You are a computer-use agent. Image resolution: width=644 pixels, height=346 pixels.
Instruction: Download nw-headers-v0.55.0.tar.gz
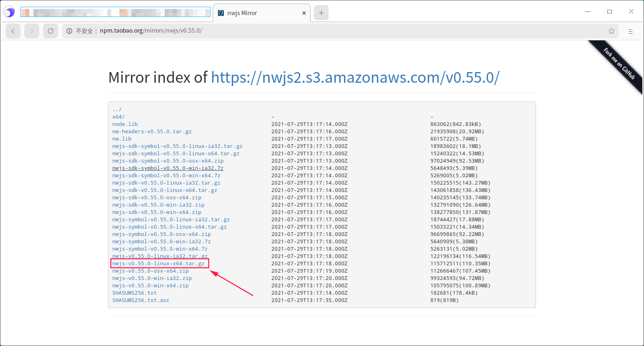[x=152, y=131]
